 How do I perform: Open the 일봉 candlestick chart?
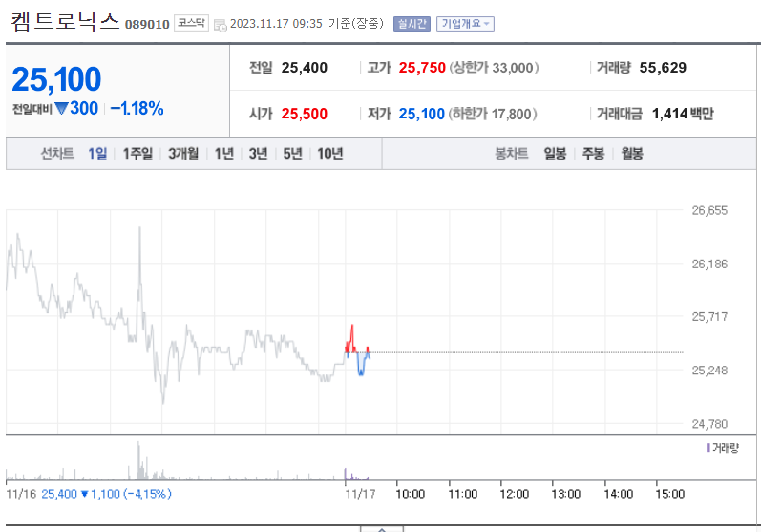tap(555, 154)
